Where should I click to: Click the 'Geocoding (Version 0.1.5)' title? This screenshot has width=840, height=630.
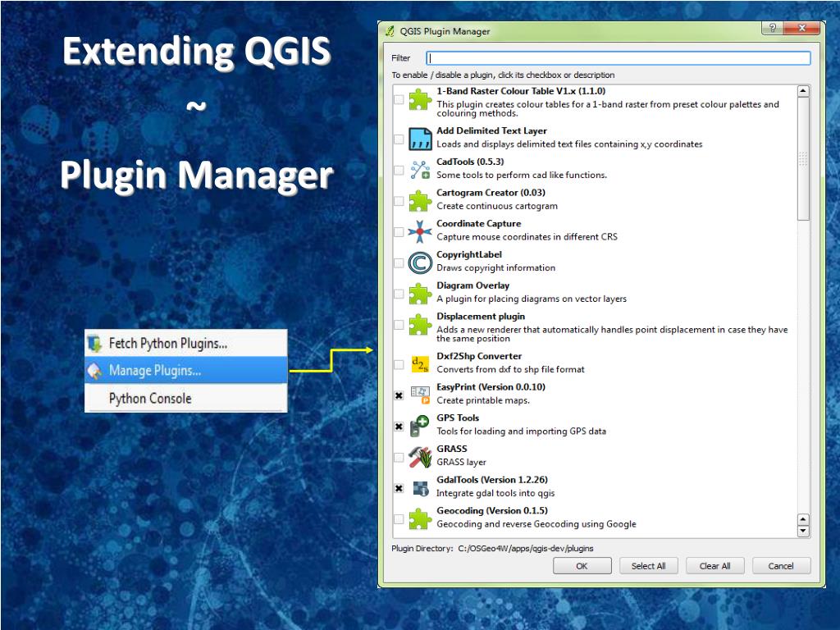point(492,510)
